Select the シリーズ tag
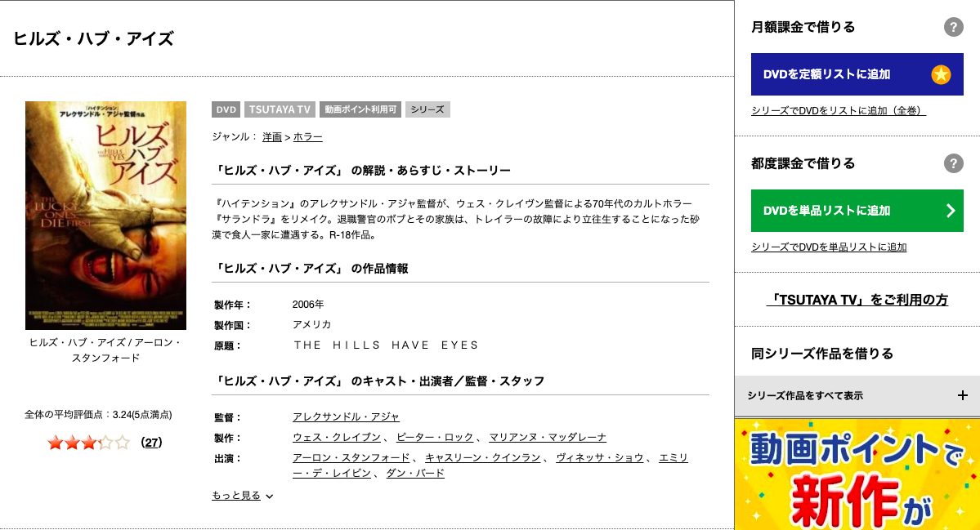Image resolution: width=980 pixels, height=530 pixels. tap(427, 109)
